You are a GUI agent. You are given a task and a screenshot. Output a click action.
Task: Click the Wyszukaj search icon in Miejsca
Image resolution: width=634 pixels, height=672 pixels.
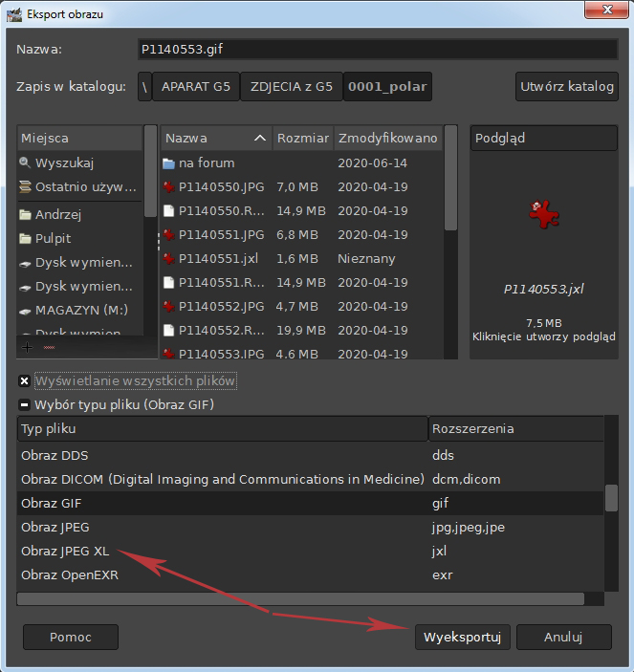coord(25,163)
